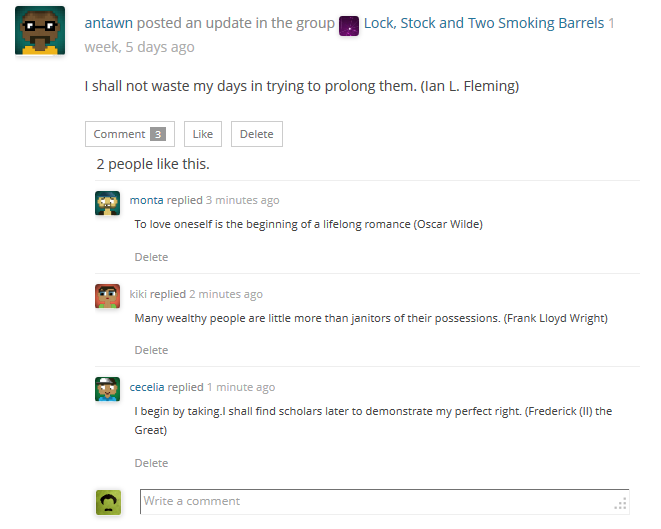Delete antawn's update post

[257, 134]
